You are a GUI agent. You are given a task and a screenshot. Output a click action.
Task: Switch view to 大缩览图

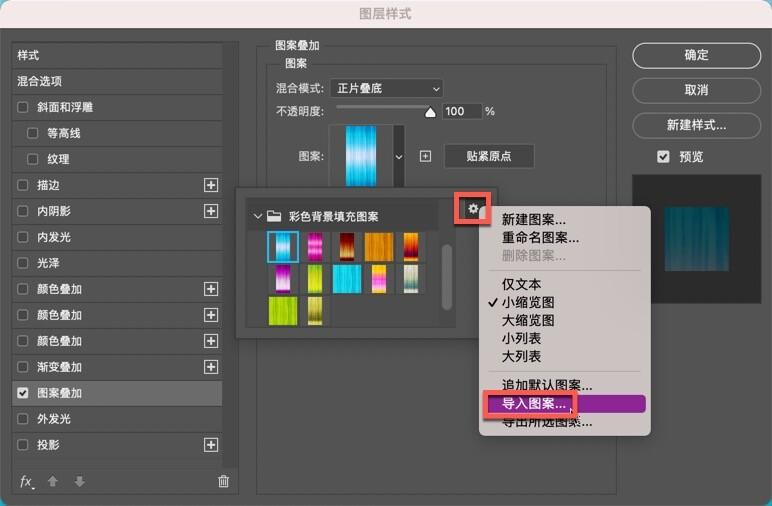pos(528,320)
